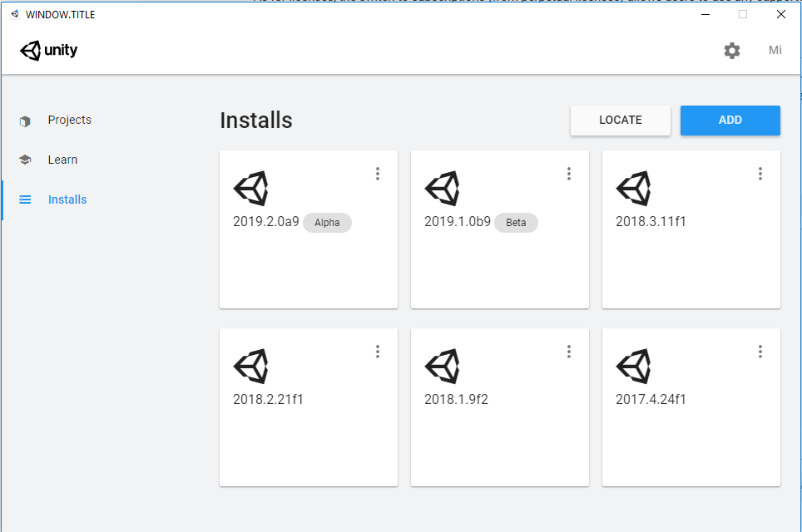The height and width of the screenshot is (532, 802).
Task: Click the LOCATE button
Action: 620,120
